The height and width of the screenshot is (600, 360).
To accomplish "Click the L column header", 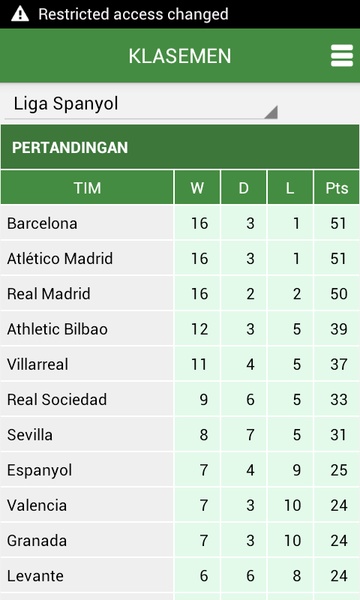I will 290,188.
